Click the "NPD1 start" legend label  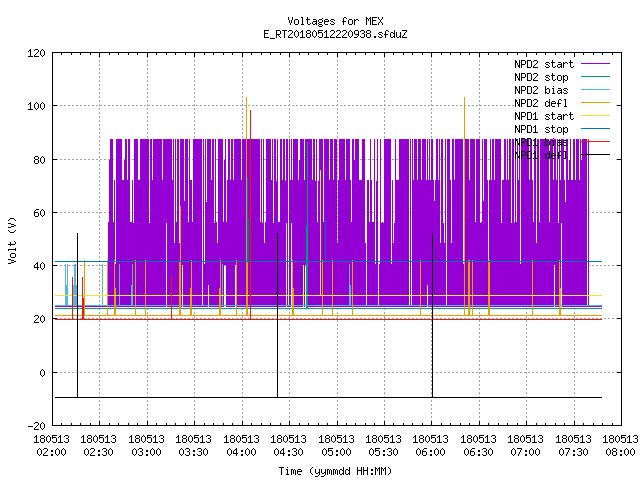pyautogui.click(x=544, y=116)
